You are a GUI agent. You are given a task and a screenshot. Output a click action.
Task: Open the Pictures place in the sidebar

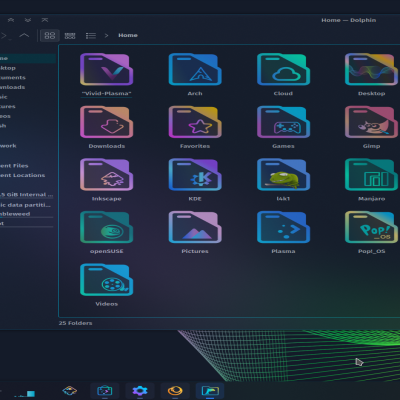(x=28, y=107)
